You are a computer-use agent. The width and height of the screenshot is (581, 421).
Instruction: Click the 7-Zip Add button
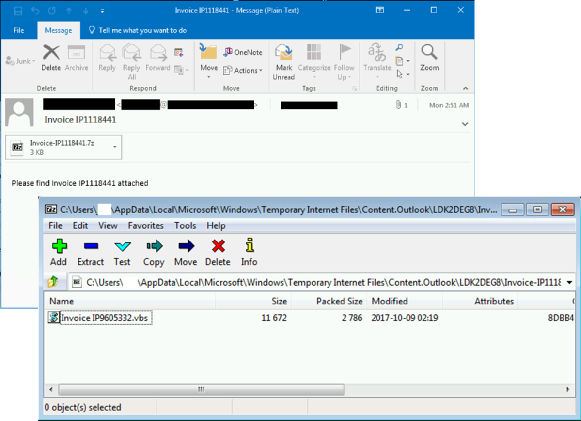click(x=59, y=252)
